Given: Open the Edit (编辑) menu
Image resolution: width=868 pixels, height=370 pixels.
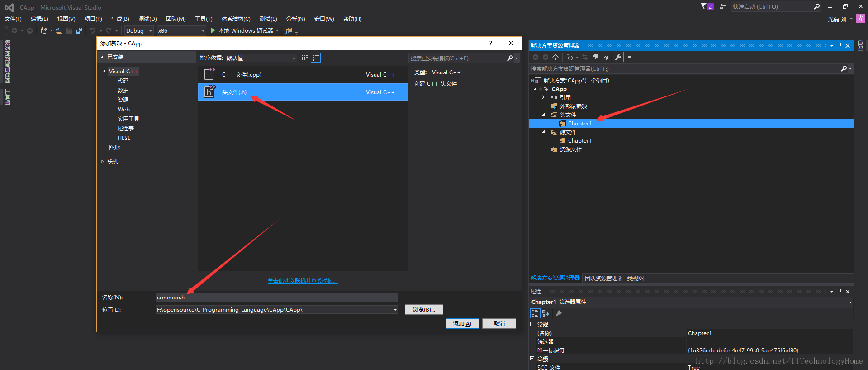Looking at the screenshot, I should pos(39,19).
